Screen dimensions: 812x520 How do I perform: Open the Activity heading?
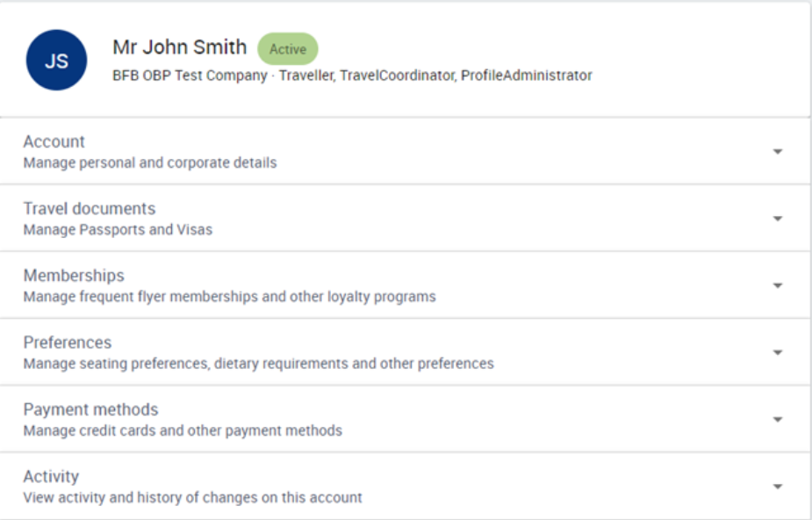click(51, 476)
